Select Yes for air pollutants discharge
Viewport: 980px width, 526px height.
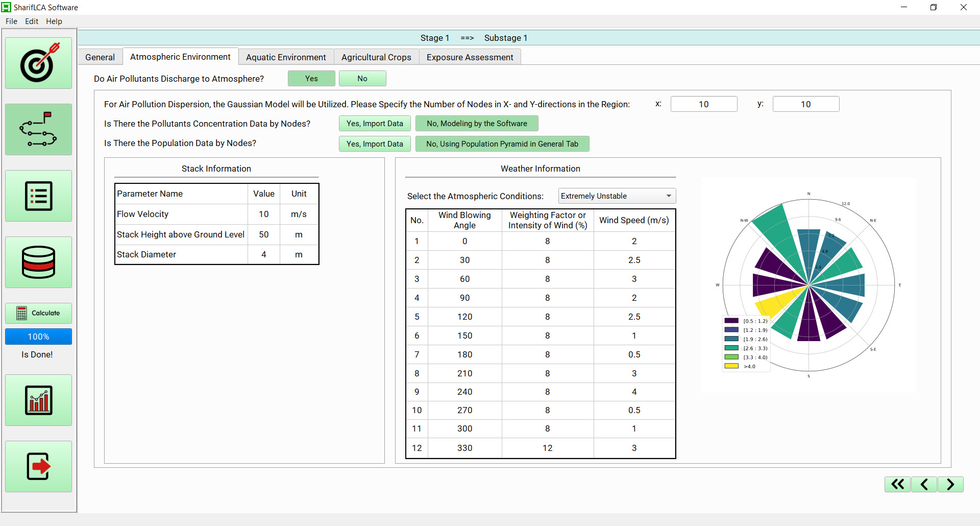(x=311, y=79)
